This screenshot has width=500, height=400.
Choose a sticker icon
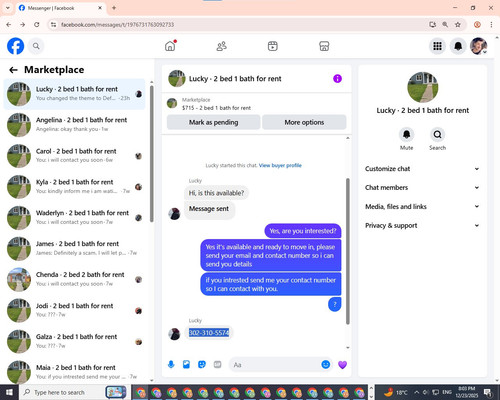click(202, 364)
